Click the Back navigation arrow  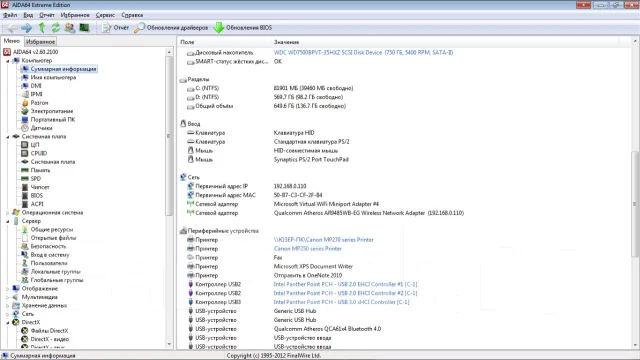[x=12, y=28]
